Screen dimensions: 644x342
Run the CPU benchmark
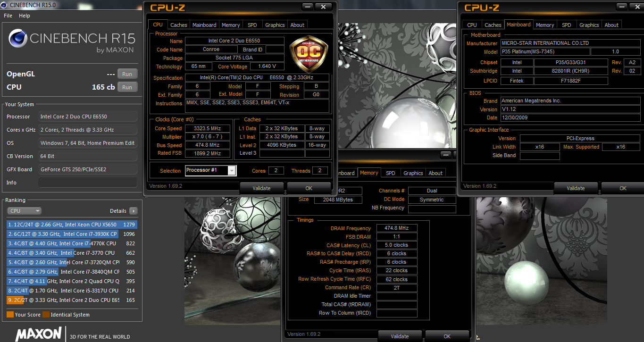(127, 87)
